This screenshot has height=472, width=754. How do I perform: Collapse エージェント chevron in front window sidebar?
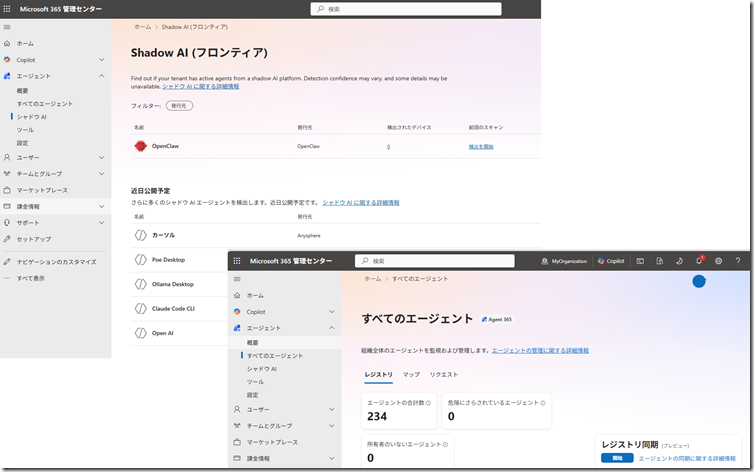click(x=332, y=328)
